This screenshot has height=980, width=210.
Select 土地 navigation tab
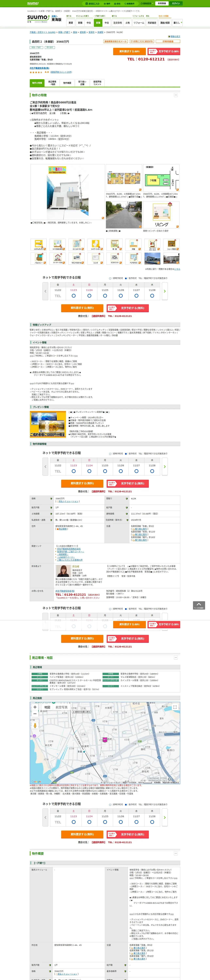click(x=128, y=23)
